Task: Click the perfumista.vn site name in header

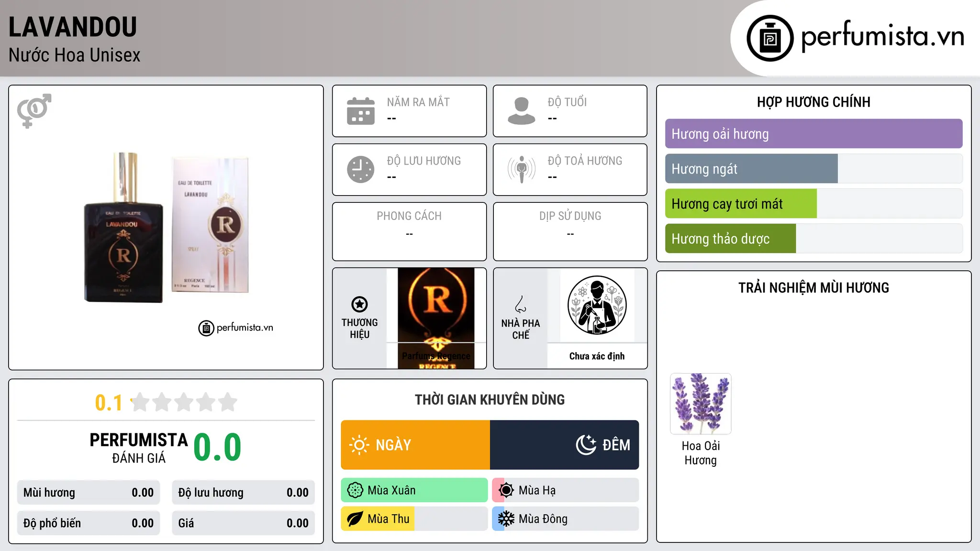Action: click(882, 37)
